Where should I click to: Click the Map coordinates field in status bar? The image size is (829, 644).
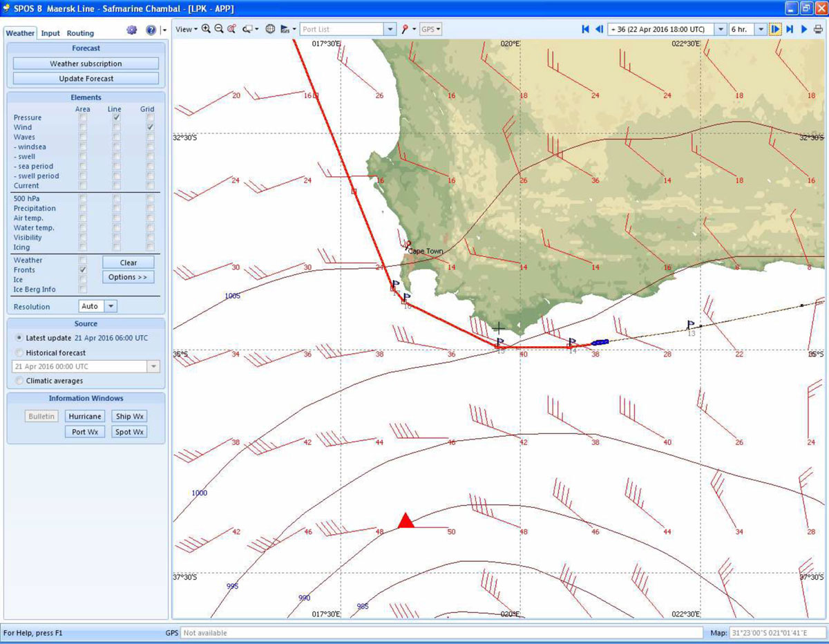pos(777,633)
